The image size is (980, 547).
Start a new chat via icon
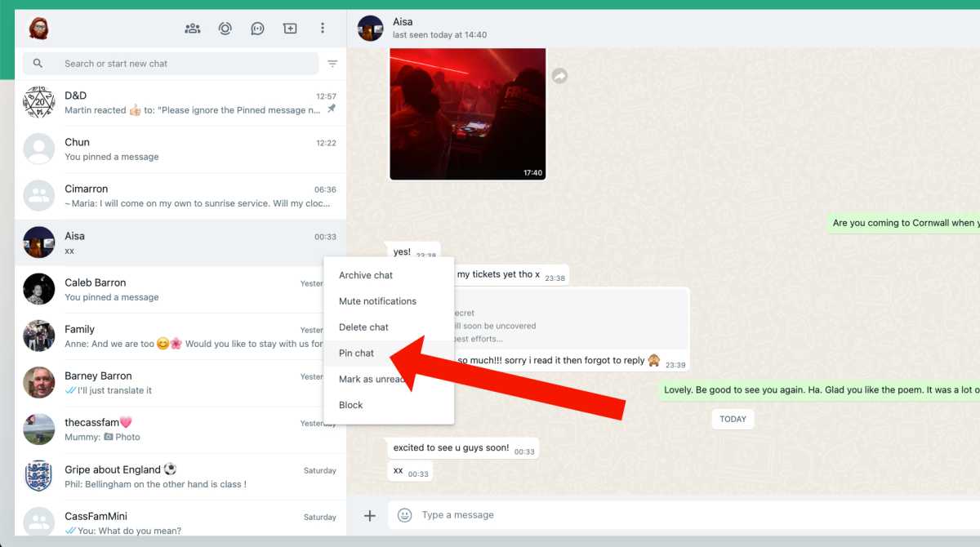[290, 29]
